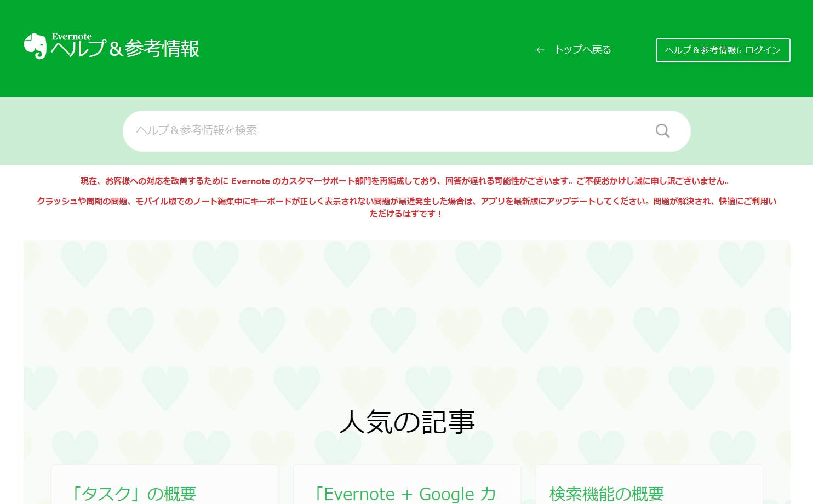This screenshot has height=504, width=813.
Task: Click the ヘルプ＆参考情報 header title
Action: click(x=125, y=49)
